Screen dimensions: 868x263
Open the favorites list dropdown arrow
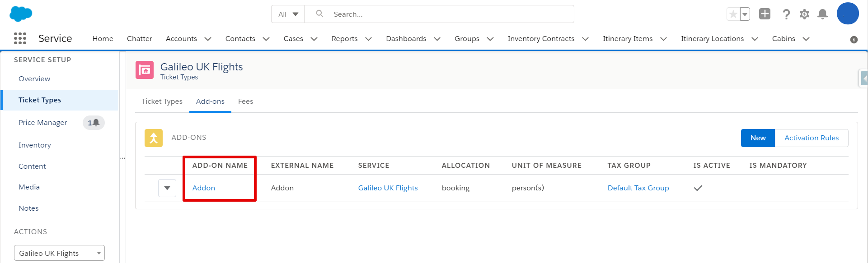[x=745, y=14]
